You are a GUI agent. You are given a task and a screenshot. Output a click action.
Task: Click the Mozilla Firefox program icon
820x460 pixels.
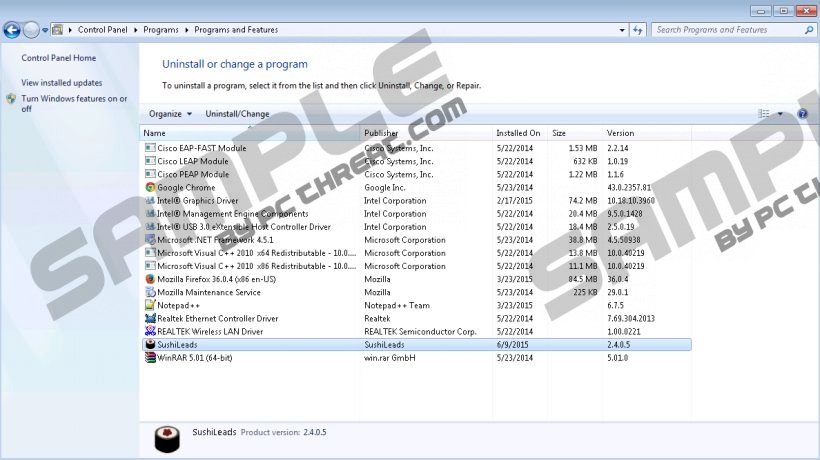pos(150,279)
